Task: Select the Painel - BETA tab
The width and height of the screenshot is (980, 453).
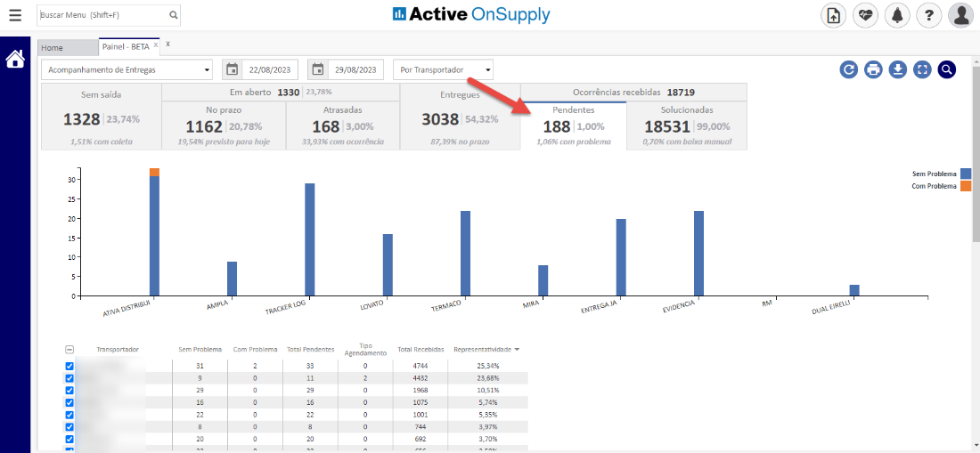Action: 130,47
